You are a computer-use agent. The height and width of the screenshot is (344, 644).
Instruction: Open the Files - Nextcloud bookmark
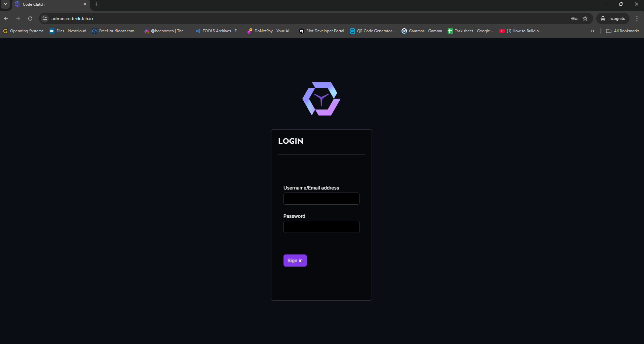click(68, 31)
